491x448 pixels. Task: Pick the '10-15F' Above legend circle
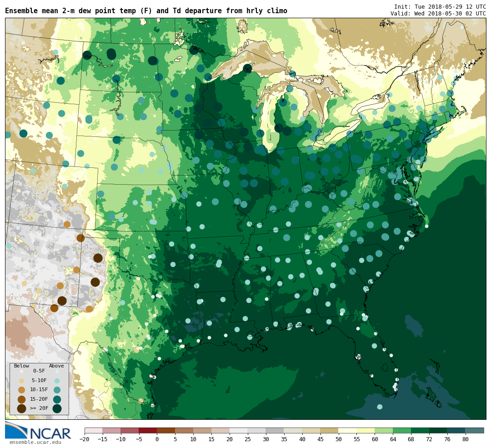point(57,390)
